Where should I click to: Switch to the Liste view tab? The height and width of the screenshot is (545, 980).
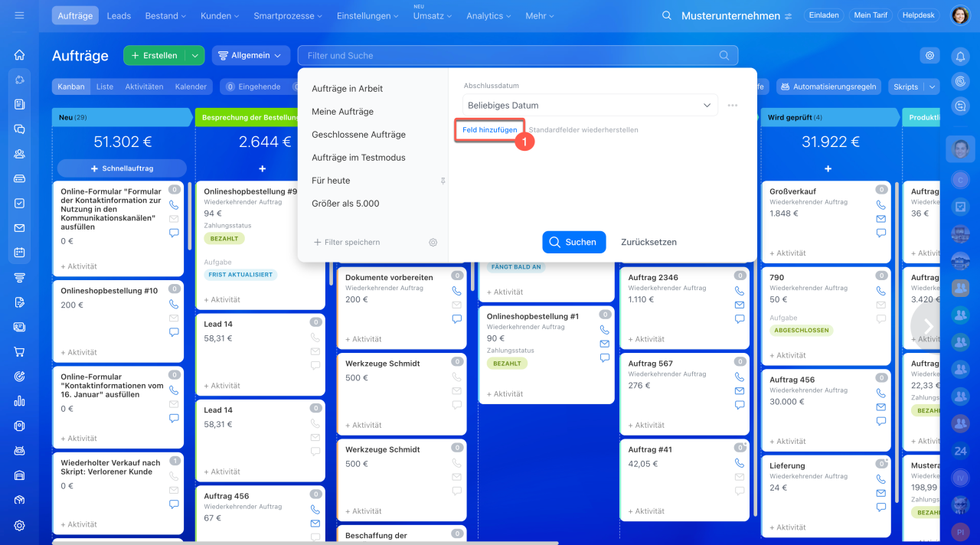[105, 87]
